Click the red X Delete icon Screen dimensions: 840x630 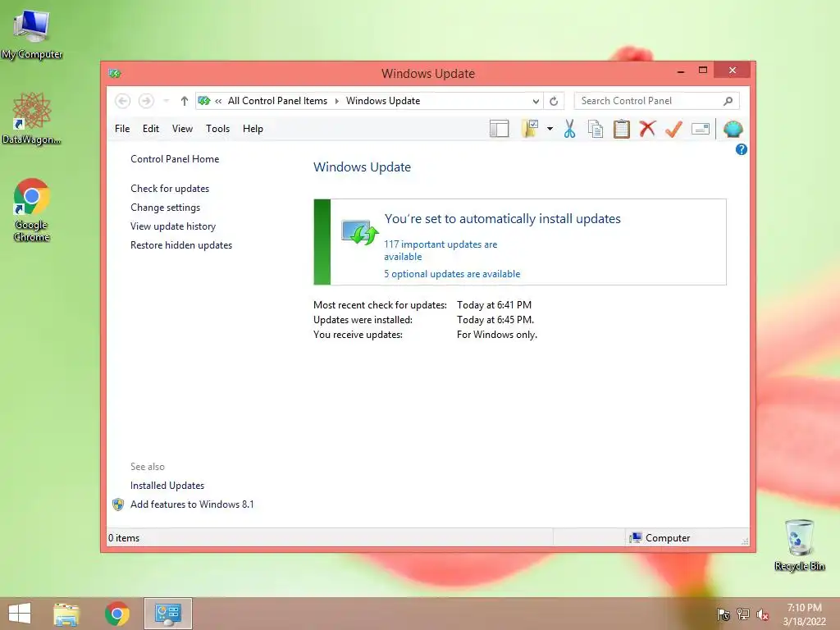tap(647, 129)
